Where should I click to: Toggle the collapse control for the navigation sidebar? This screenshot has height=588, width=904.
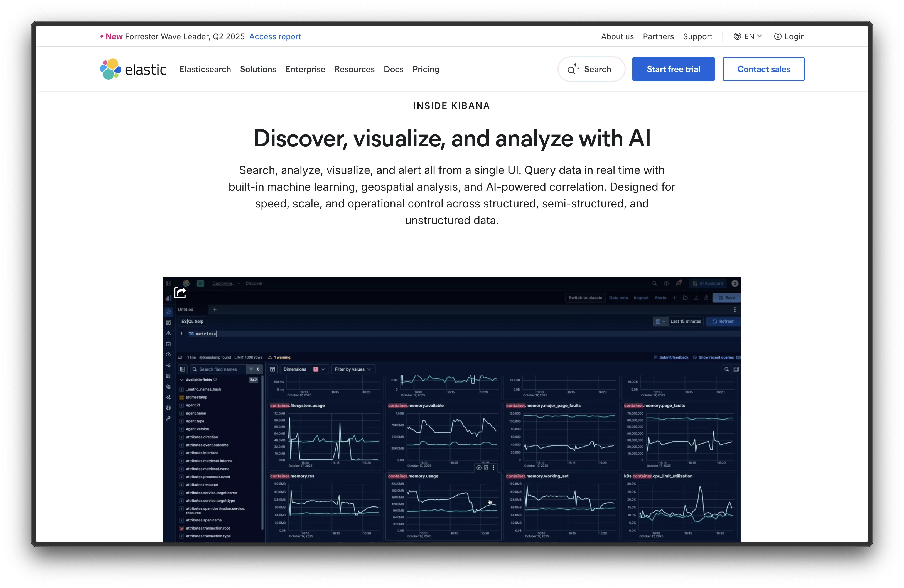coord(169,283)
